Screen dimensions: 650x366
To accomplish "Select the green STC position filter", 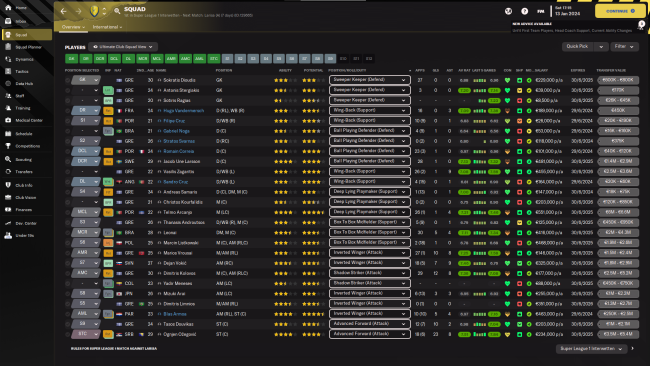I will point(213,58).
